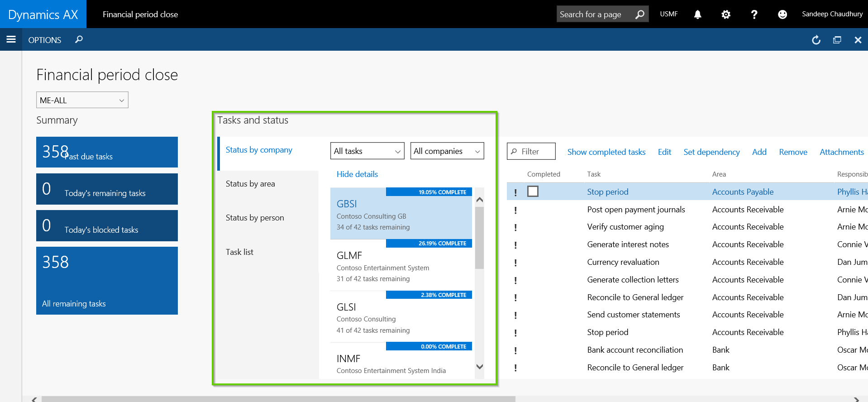Open the notifications bell
This screenshot has height=402, width=868.
pyautogui.click(x=697, y=14)
